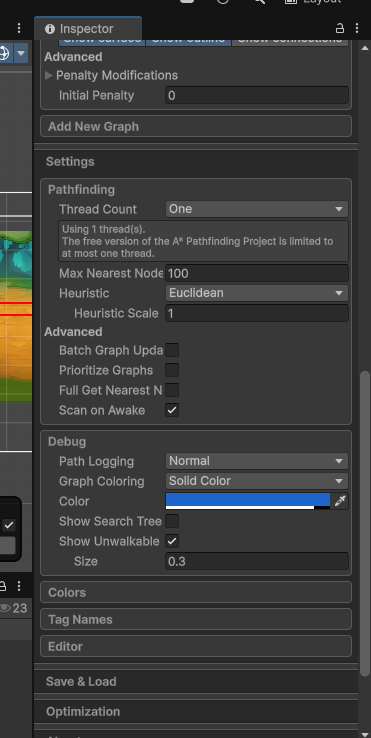Click the gizmo globe icon in scene view
The height and width of the screenshot is (738, 371).
[4, 53]
